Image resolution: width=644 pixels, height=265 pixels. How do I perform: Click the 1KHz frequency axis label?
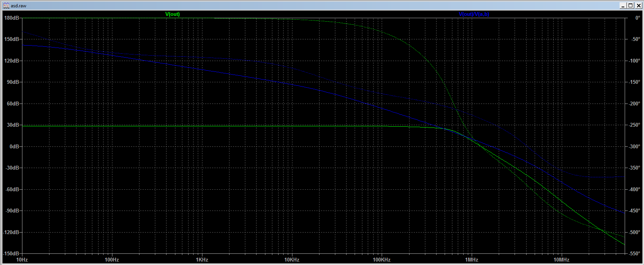tap(202, 260)
